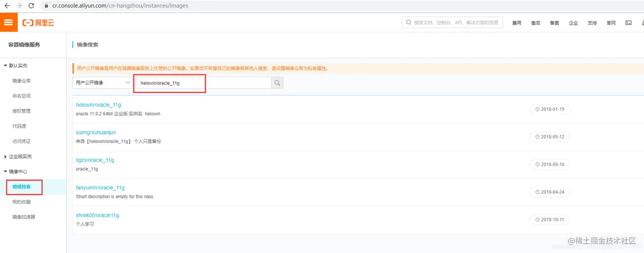Open 授权管理 in sidebar
Screen dimensions: 644x253
click(21, 111)
